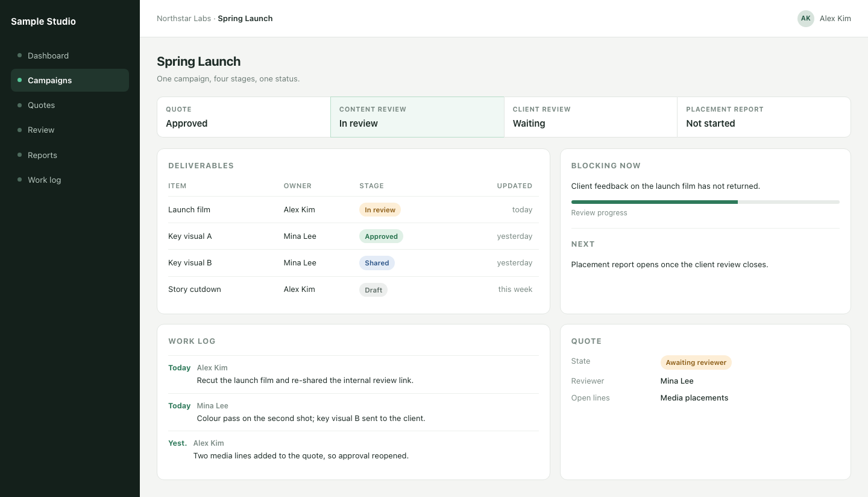Image resolution: width=868 pixels, height=497 pixels.
Task: Click the Awaiting reviewer state badge
Action: [x=696, y=362]
